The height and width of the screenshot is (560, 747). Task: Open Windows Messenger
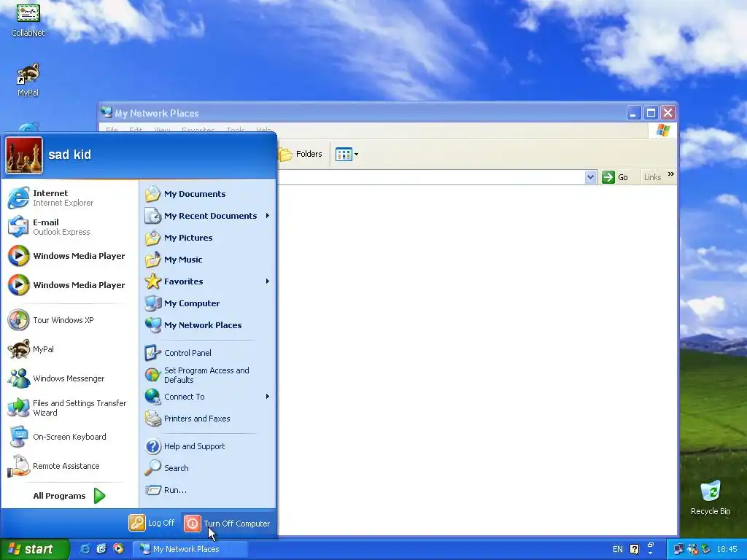[69, 378]
